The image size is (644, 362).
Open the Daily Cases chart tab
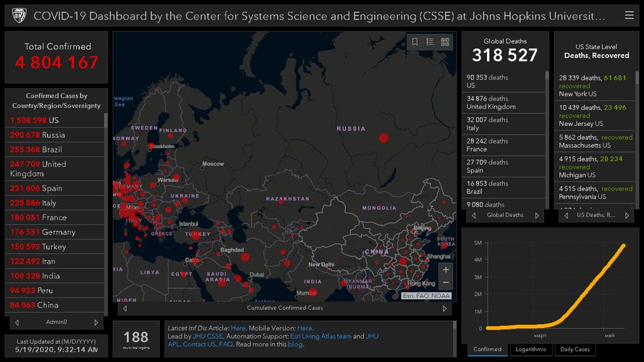575,350
